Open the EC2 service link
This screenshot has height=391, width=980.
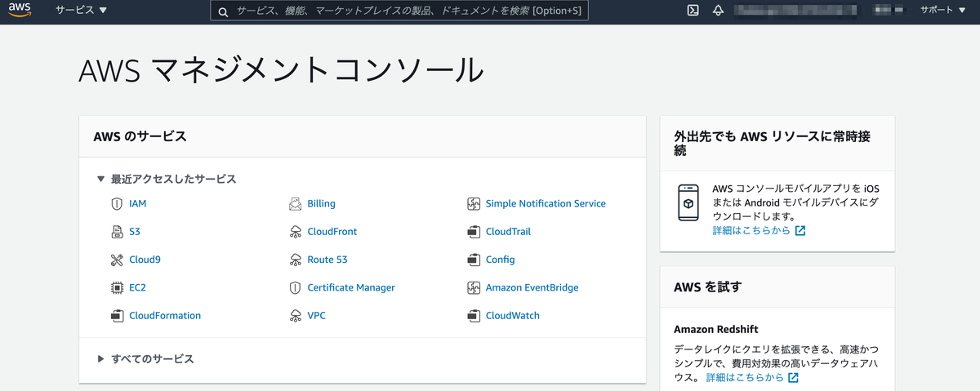tap(137, 287)
